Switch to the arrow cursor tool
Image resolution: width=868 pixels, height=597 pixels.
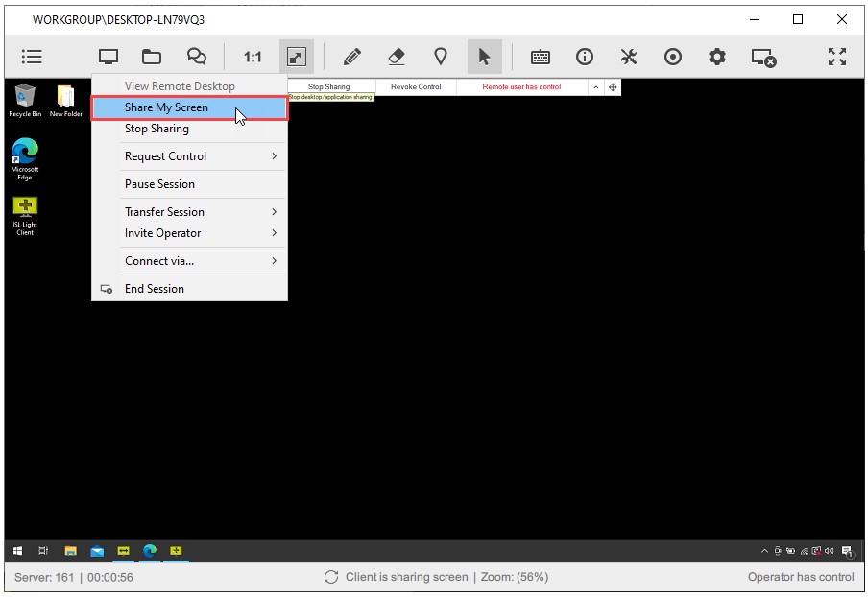(485, 57)
